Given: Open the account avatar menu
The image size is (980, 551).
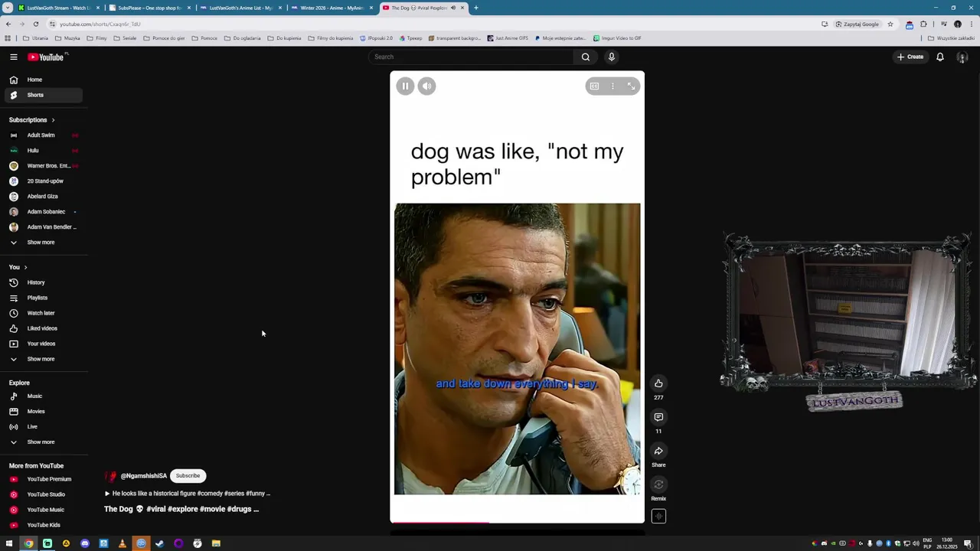Looking at the screenshot, I should [x=962, y=57].
